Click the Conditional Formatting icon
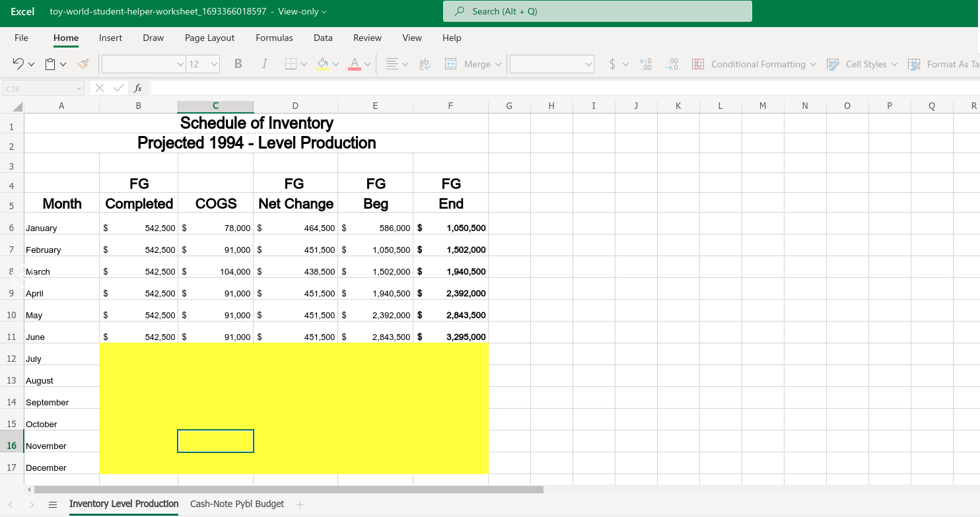This screenshot has height=517, width=980. tap(698, 64)
